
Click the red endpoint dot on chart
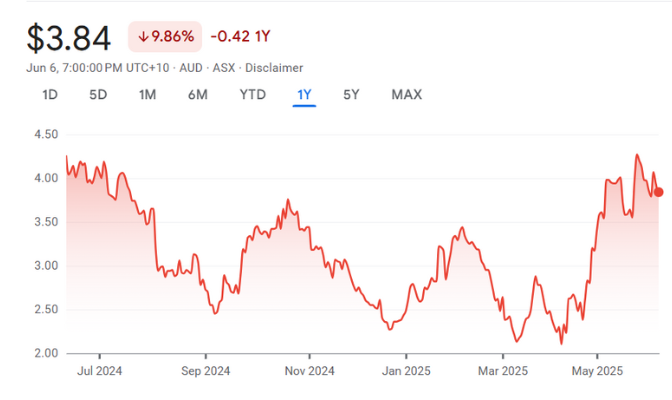658,192
